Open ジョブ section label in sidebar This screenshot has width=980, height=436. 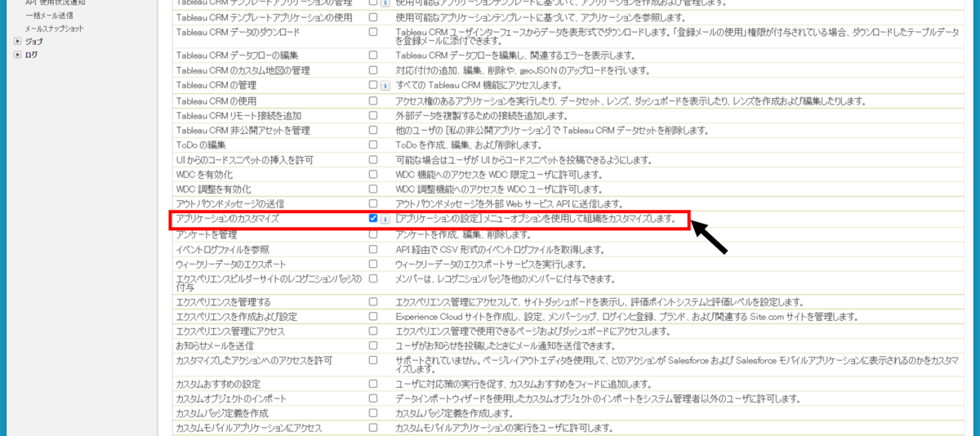34,41
